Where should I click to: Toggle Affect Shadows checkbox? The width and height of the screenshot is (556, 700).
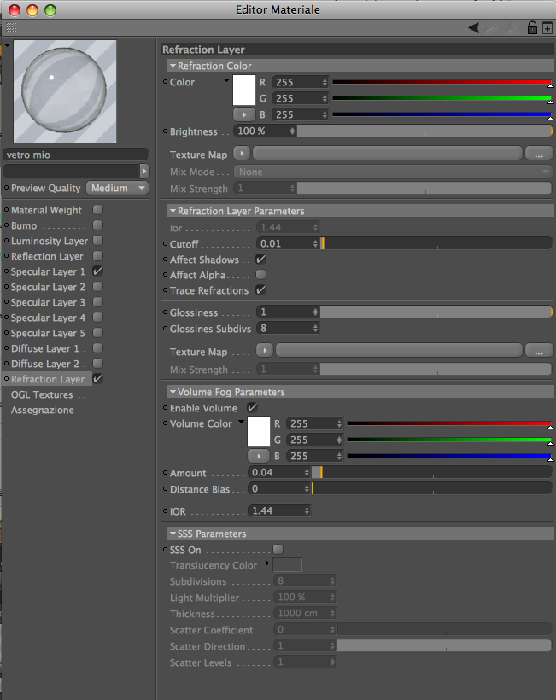(x=261, y=259)
